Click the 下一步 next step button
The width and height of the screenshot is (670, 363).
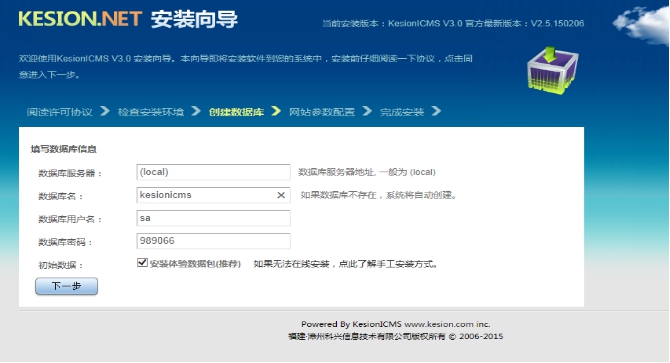click(x=66, y=286)
